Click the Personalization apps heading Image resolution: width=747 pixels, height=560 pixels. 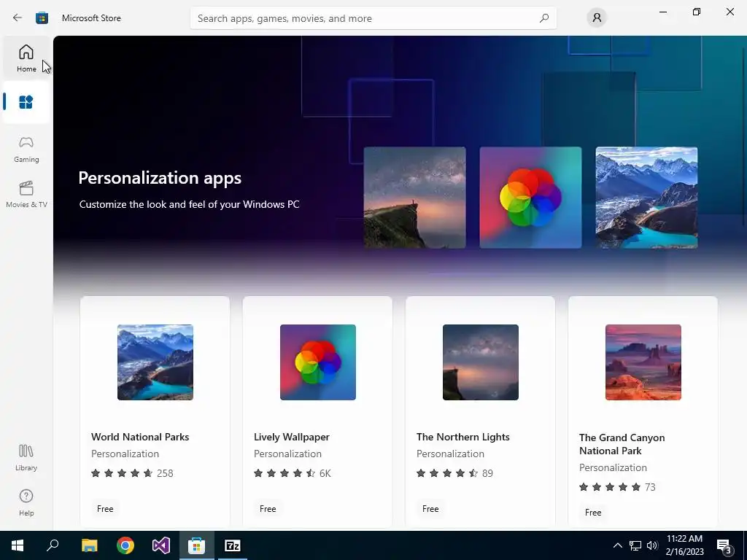(160, 178)
